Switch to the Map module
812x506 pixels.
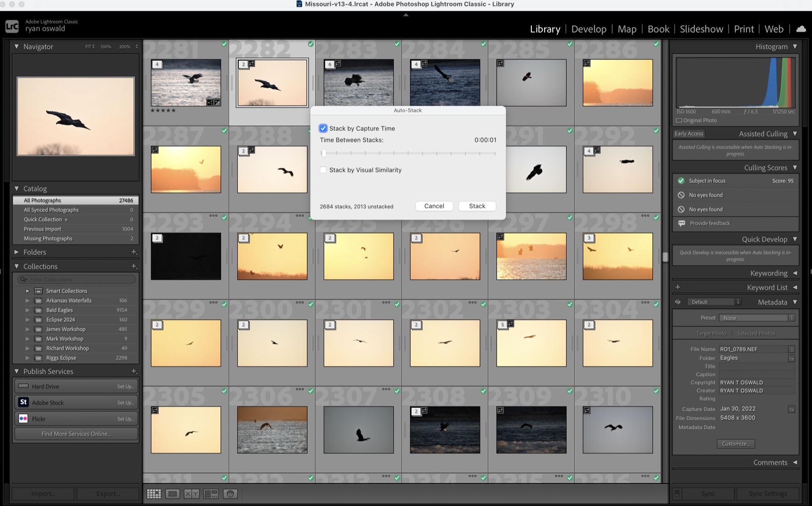click(627, 29)
